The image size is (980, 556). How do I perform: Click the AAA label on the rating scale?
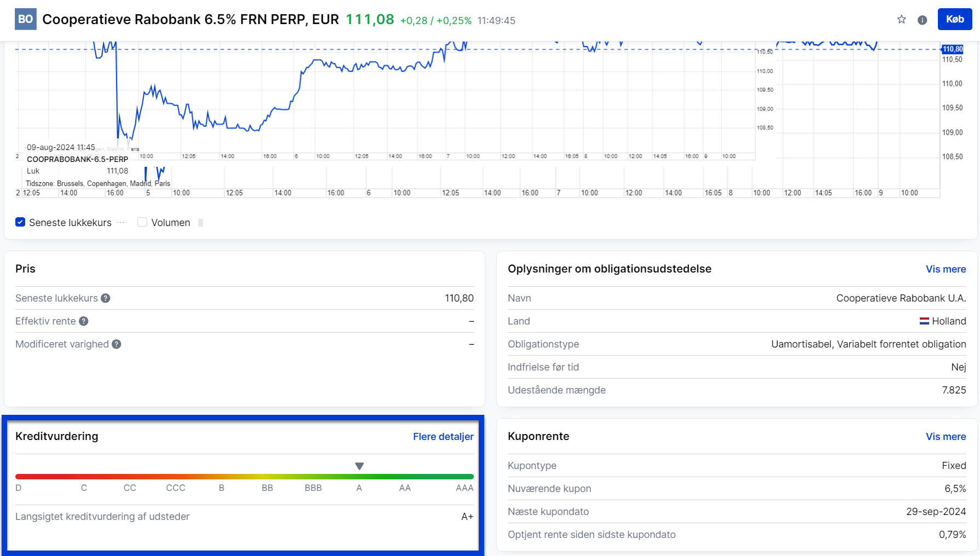coord(465,488)
